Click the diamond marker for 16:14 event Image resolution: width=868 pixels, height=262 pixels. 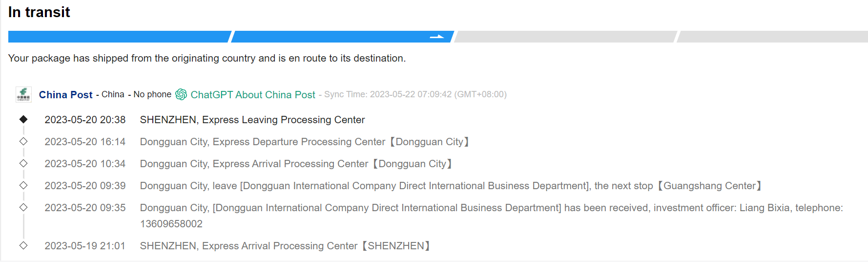pos(23,141)
